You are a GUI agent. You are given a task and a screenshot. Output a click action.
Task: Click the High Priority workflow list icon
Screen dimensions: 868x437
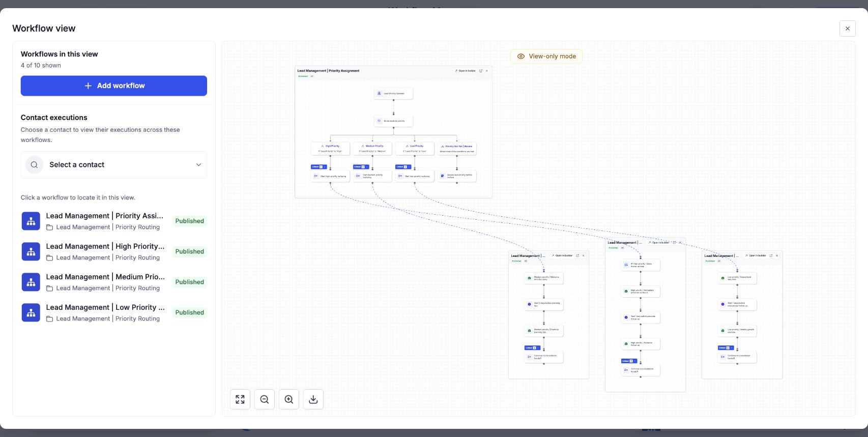coord(31,251)
